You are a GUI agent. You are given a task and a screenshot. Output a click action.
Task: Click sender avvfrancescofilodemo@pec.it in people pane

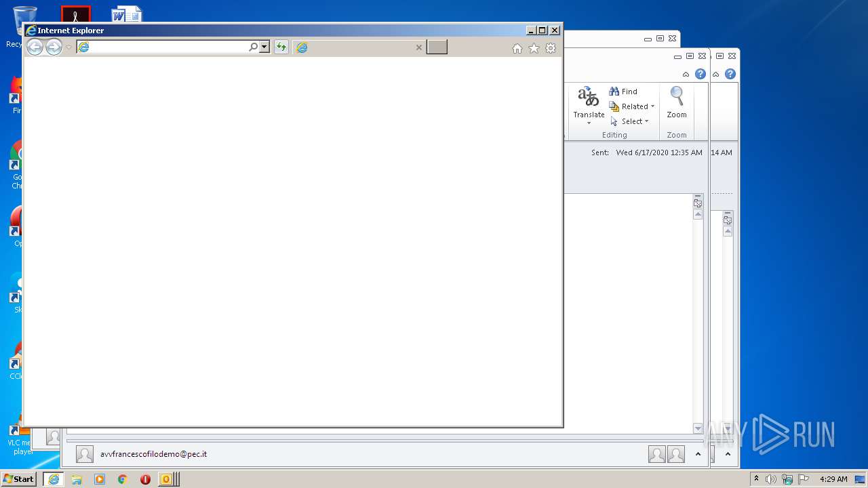pyautogui.click(x=153, y=454)
